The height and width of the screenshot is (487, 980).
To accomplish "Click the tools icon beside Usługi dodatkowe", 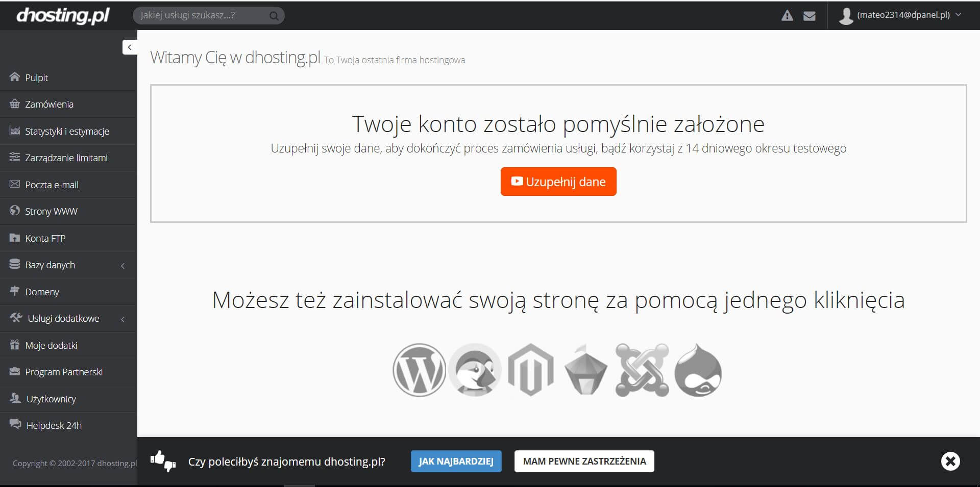I will (x=16, y=318).
